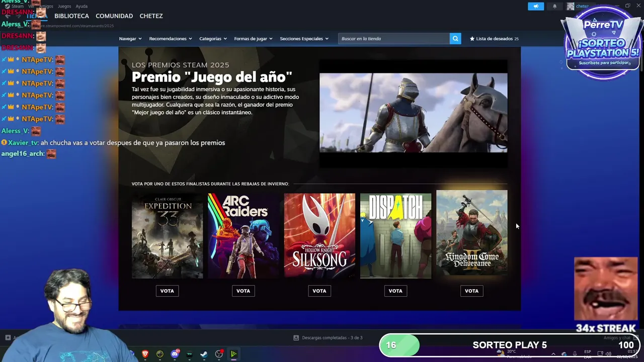Switch to the BIBLIOTECA tab
The image size is (644, 362).
pyautogui.click(x=71, y=16)
